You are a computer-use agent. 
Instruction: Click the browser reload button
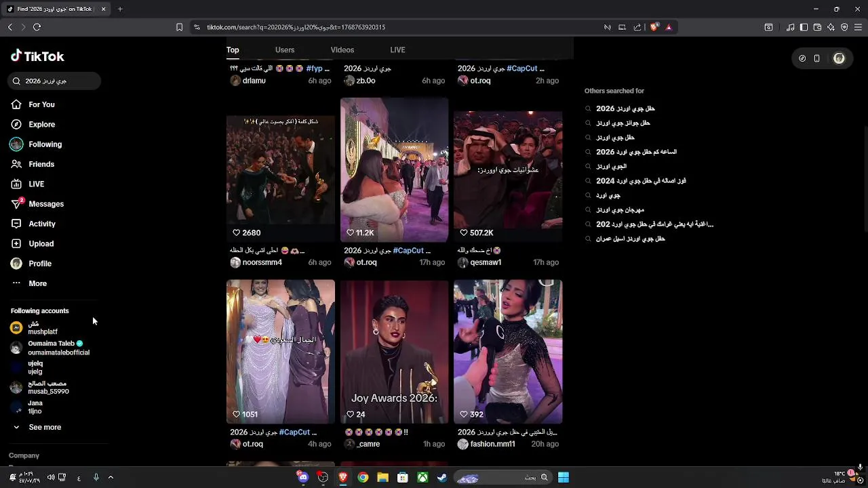37,27
